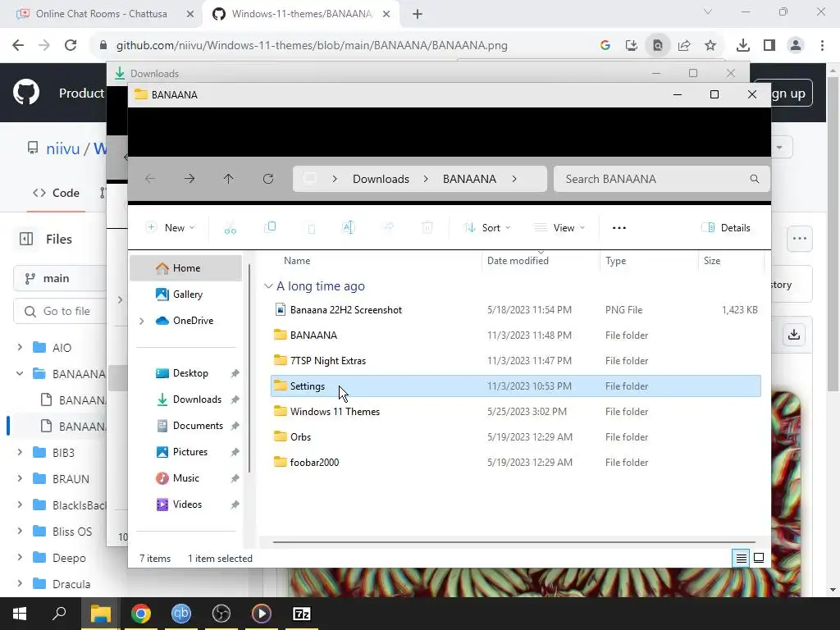Click the Cut scissors icon in Explorer toolbar
840x630 pixels.
[231, 228]
